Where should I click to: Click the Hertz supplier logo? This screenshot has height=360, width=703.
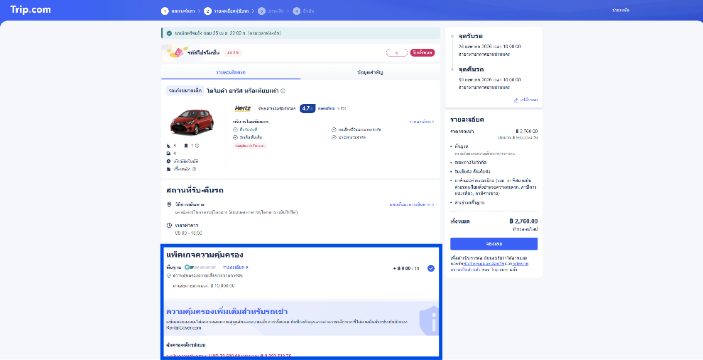243,108
